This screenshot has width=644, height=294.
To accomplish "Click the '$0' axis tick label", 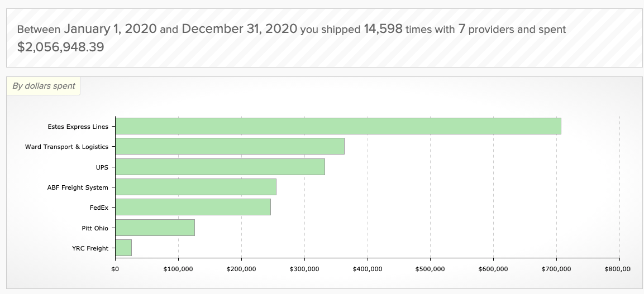I will 115,269.
